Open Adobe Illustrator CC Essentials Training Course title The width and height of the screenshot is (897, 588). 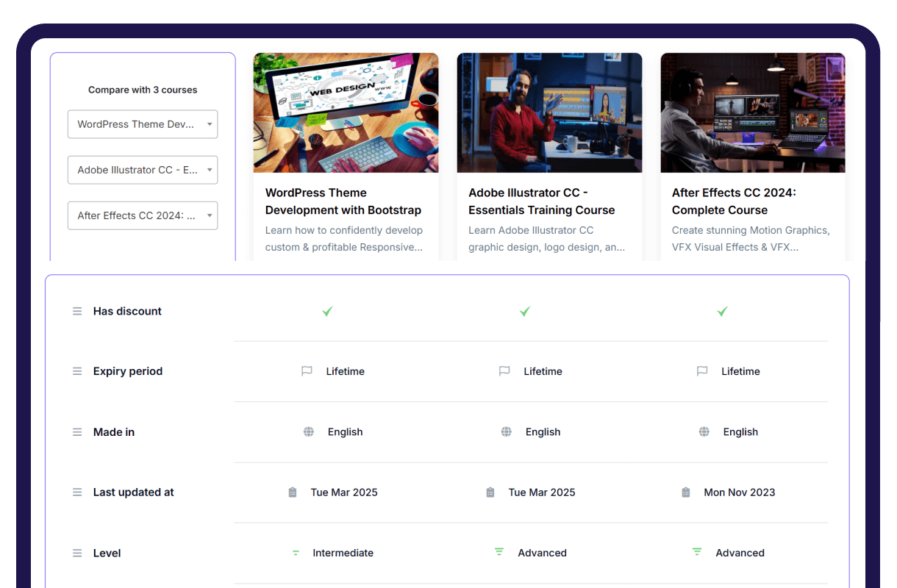pyautogui.click(x=541, y=201)
